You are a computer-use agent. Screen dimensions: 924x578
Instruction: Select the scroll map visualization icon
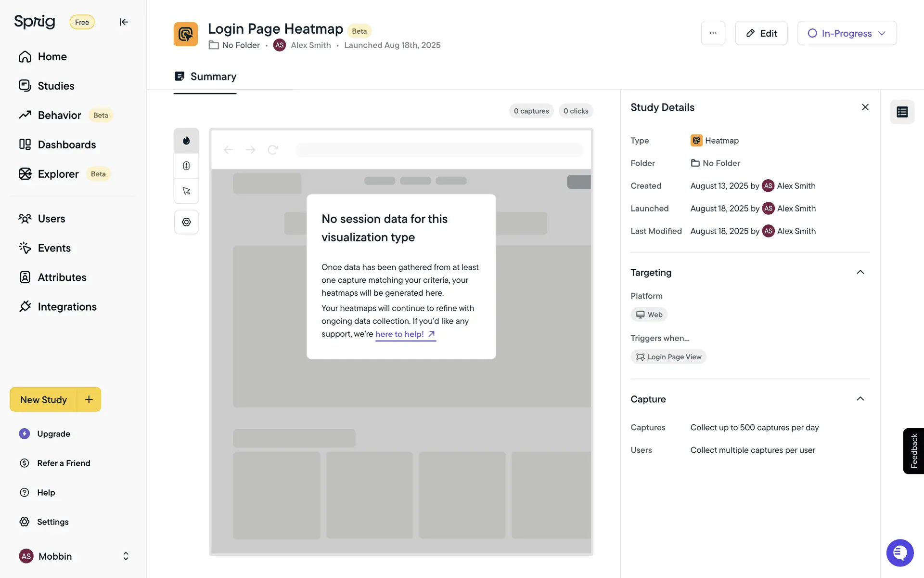click(x=186, y=166)
